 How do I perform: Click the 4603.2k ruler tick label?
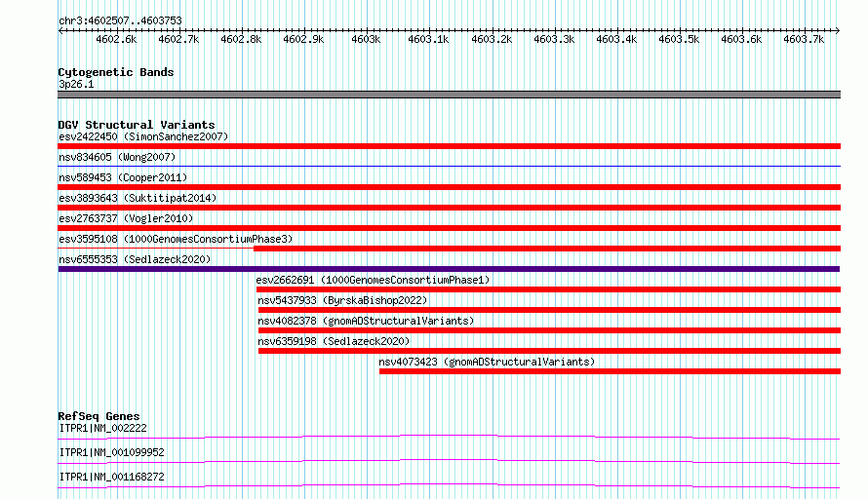coord(492,39)
